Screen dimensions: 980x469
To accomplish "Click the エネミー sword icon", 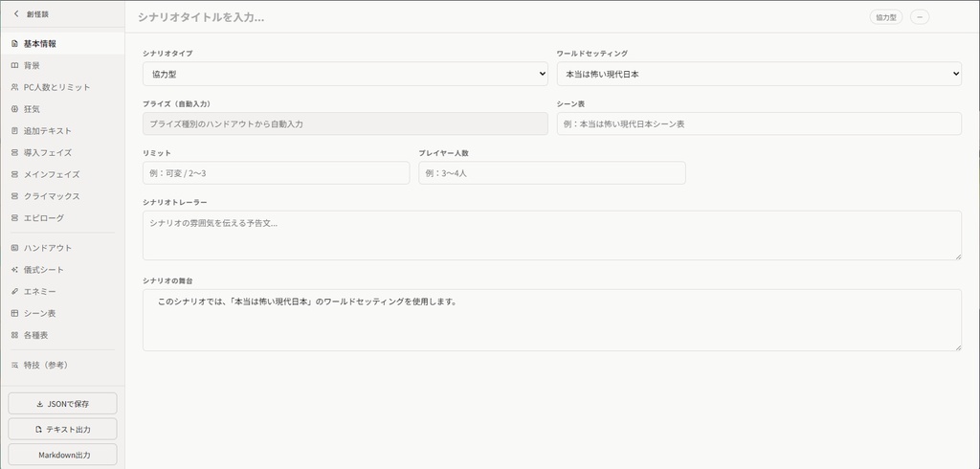I will [14, 291].
